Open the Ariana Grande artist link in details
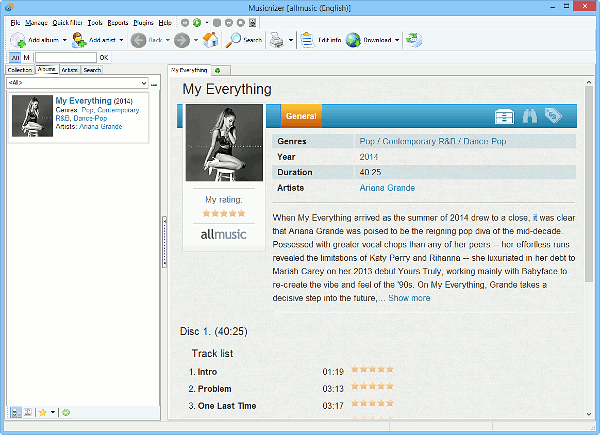The width and height of the screenshot is (600, 435). tap(387, 188)
